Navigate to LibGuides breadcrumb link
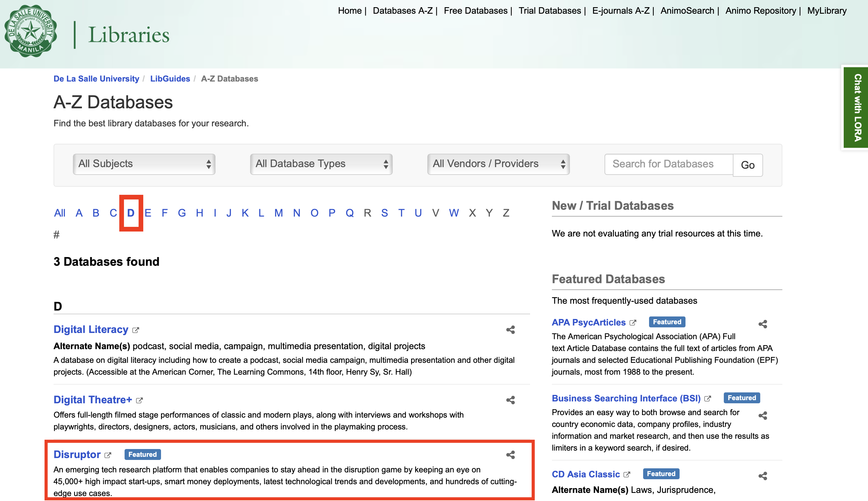868x501 pixels. [170, 78]
